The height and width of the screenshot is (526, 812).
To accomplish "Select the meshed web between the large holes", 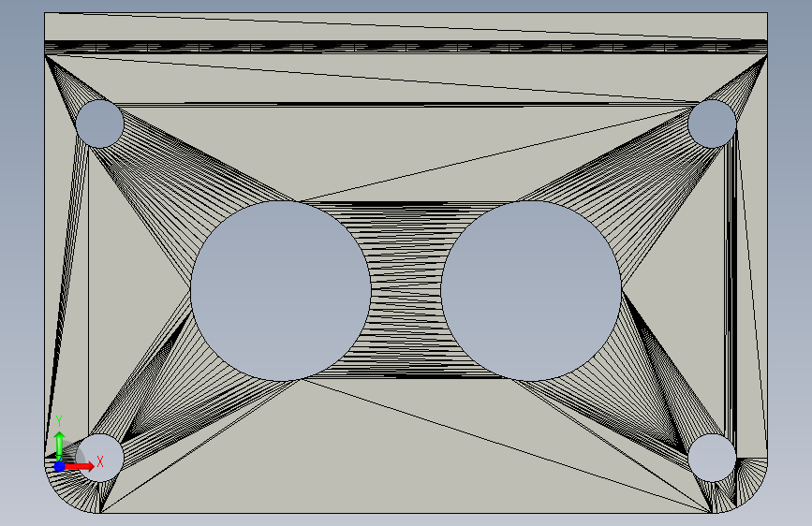I will point(406,291).
